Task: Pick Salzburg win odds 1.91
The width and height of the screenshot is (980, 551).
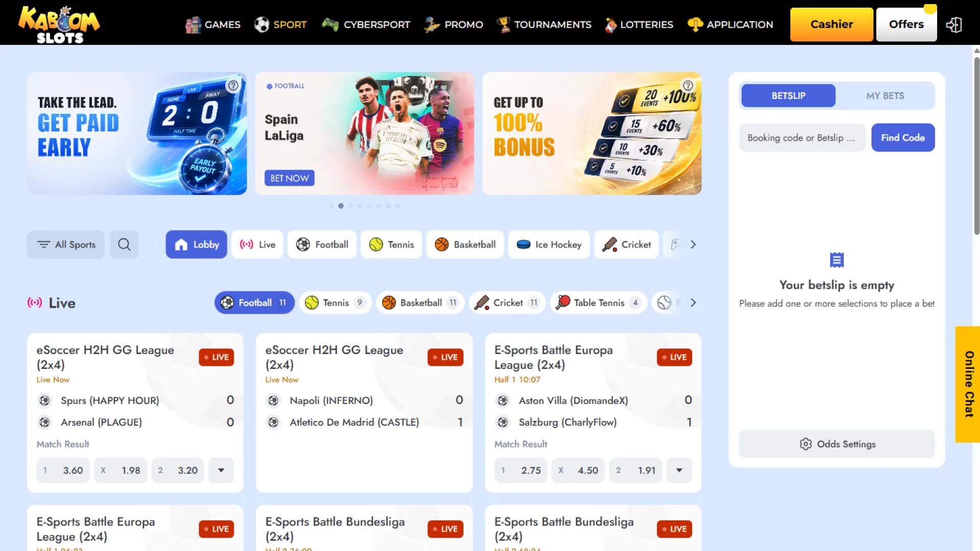Action: point(636,470)
